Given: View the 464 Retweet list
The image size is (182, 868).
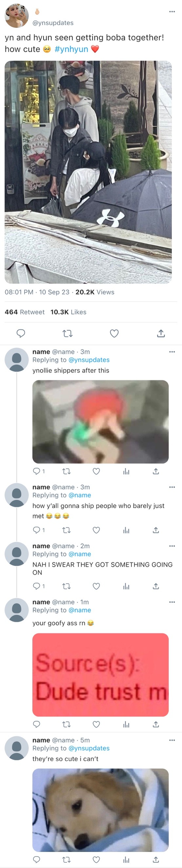Looking at the screenshot, I should pyautogui.click(x=25, y=312).
